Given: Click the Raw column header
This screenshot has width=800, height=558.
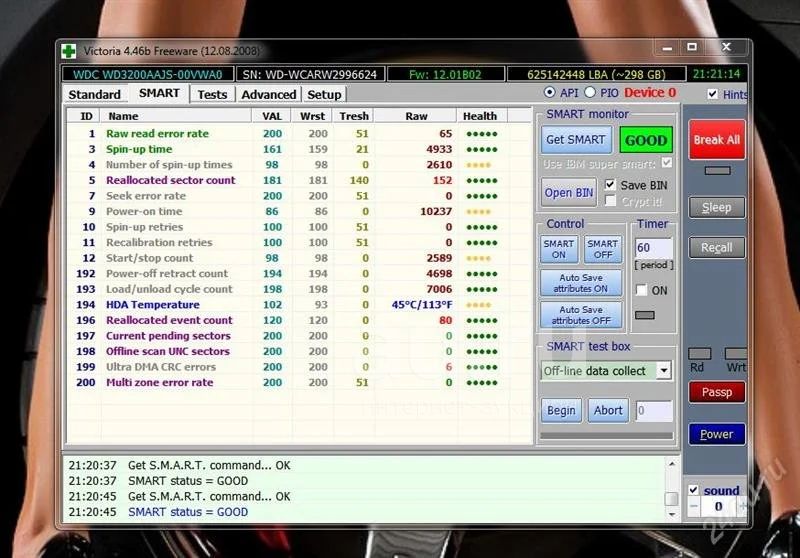Looking at the screenshot, I should tap(416, 116).
